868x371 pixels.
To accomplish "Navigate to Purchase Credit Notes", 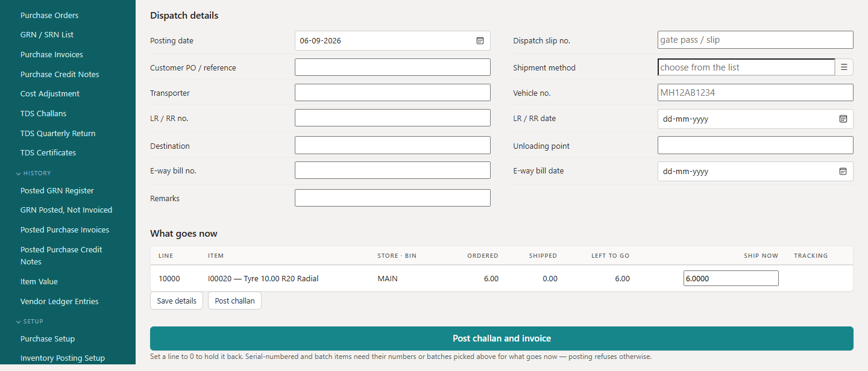I will tap(60, 75).
